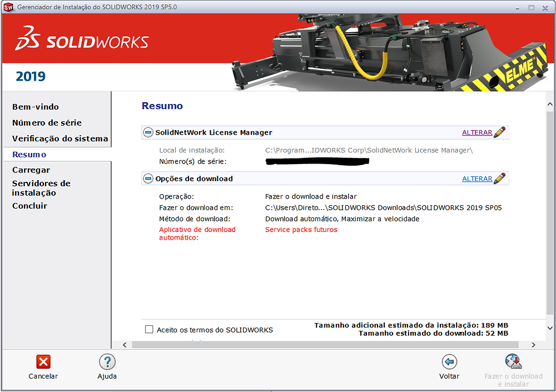Click the Local de instalação label

192,151
